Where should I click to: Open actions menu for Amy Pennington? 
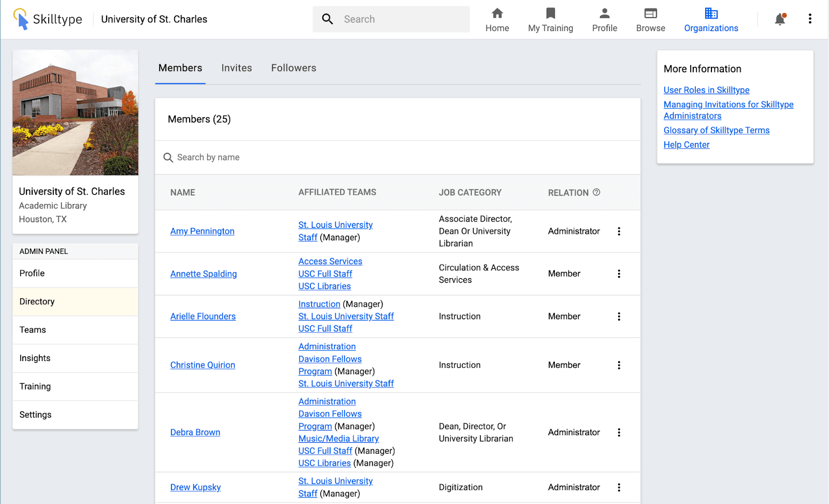(x=619, y=231)
